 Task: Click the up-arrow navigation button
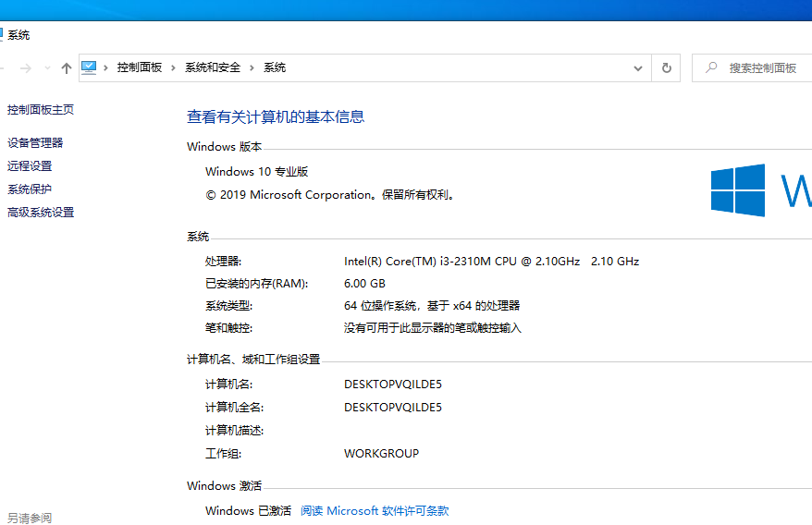(67, 67)
